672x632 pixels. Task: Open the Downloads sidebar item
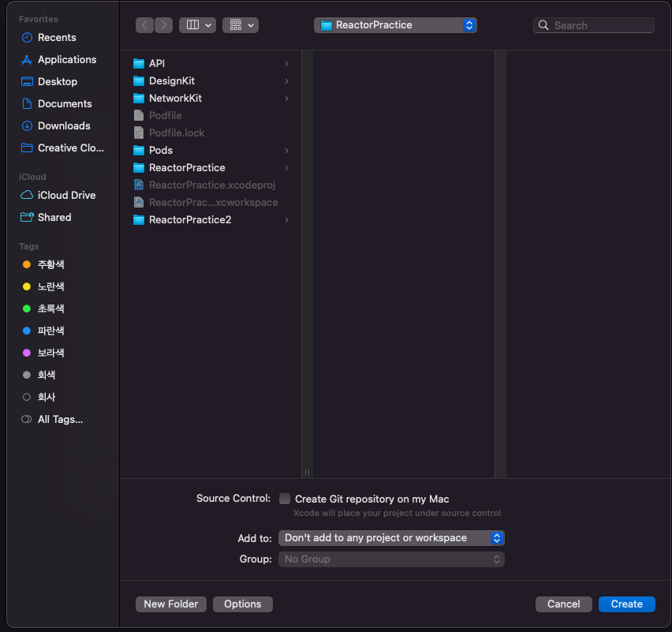pos(56,125)
